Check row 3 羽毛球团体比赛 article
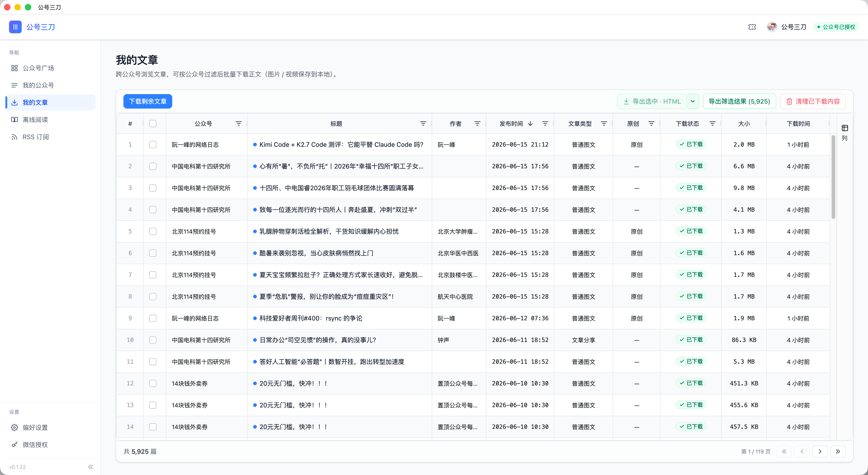Screen dimensions: 868x475 [x=153, y=188]
